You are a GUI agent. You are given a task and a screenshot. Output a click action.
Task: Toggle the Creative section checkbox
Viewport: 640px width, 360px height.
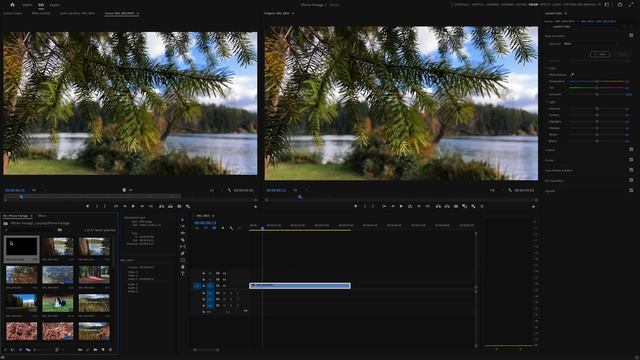(x=631, y=150)
